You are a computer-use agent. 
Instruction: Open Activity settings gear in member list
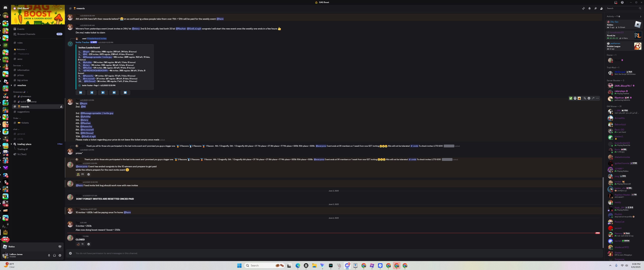pos(619,16)
